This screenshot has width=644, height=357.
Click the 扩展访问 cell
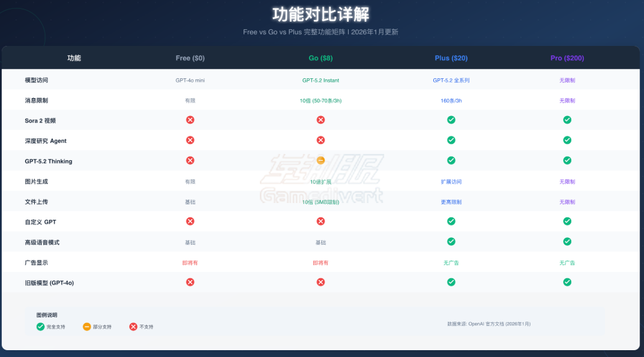[451, 182]
